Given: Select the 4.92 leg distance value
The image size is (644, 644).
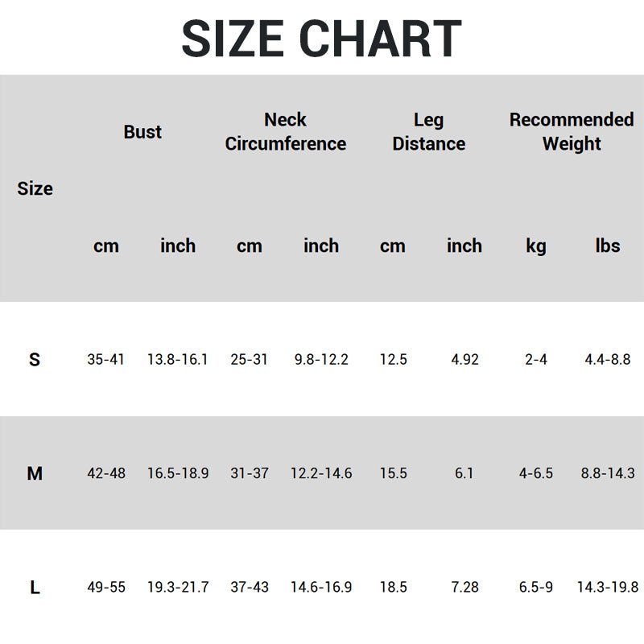Looking at the screenshot, I should coord(464,360).
